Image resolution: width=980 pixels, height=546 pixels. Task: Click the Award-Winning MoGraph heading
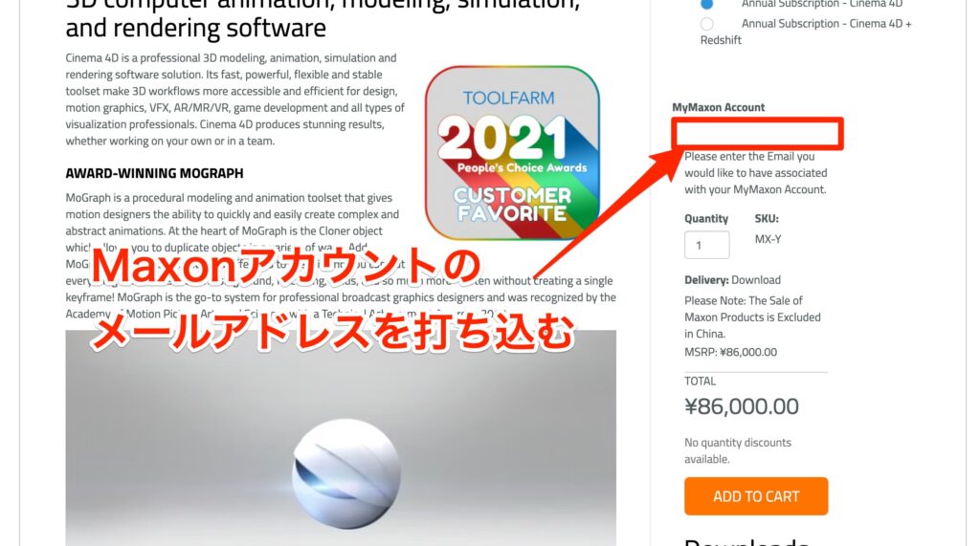154,173
